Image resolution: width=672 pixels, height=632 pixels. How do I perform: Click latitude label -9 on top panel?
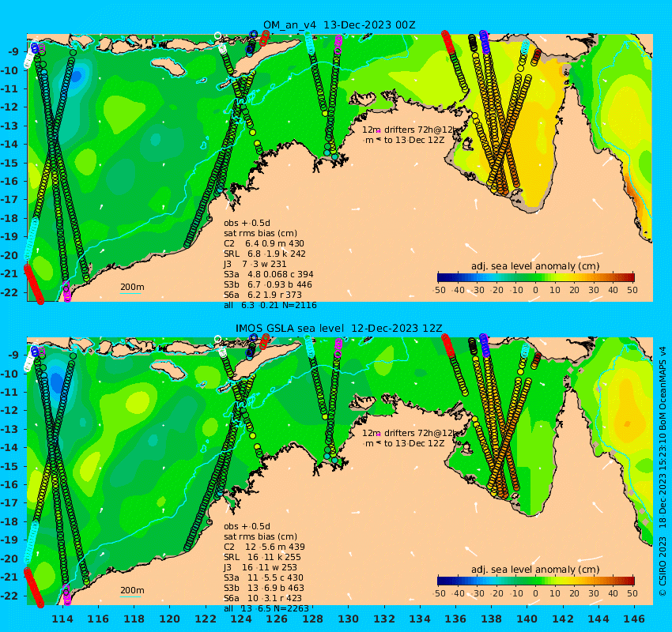pos(13,52)
